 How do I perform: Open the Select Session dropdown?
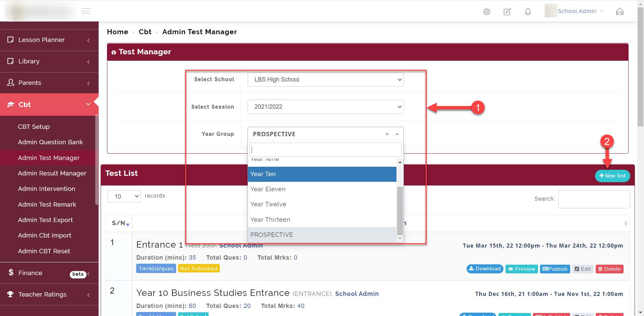(325, 107)
